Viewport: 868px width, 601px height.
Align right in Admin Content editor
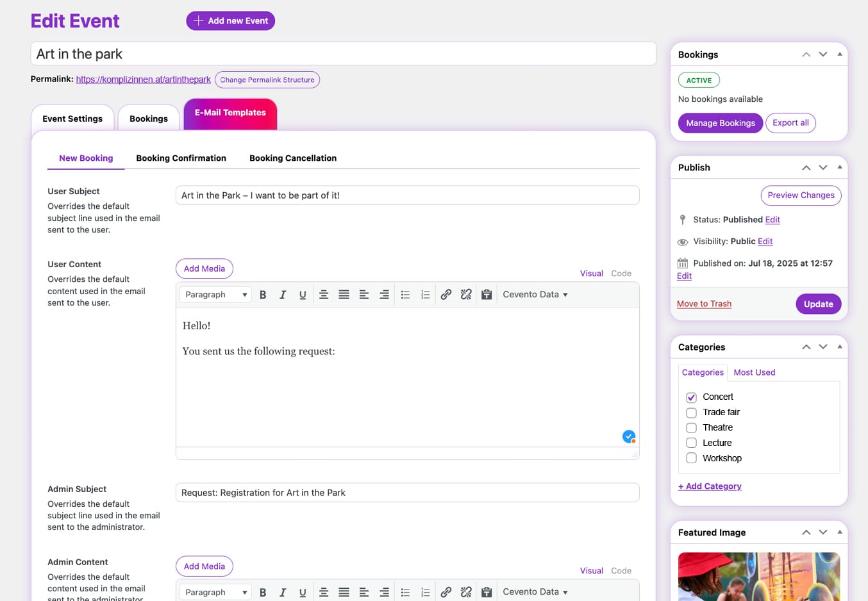(x=384, y=592)
